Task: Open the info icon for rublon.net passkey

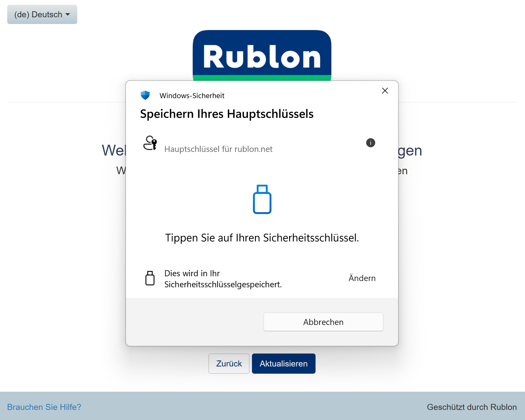Action: pyautogui.click(x=370, y=143)
